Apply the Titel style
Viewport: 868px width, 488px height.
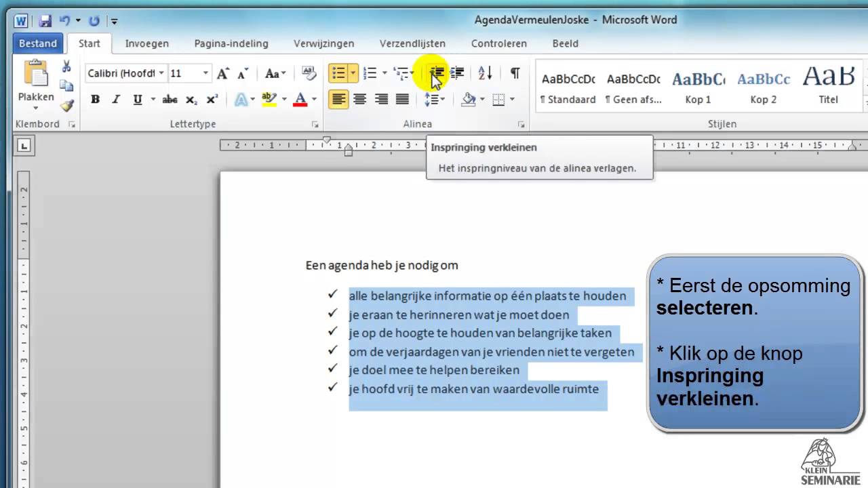tap(829, 87)
